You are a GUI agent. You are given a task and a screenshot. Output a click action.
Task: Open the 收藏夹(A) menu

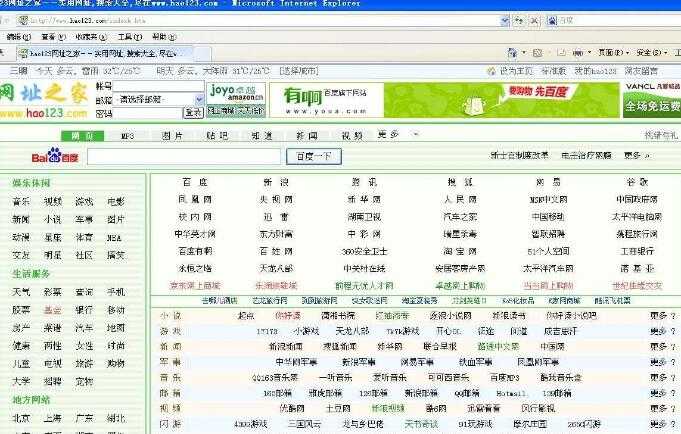coord(91,37)
